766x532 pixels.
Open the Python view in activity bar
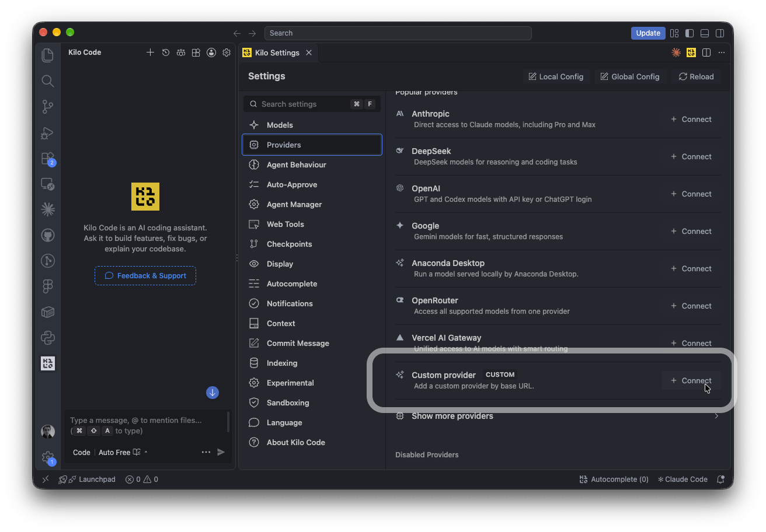click(48, 337)
